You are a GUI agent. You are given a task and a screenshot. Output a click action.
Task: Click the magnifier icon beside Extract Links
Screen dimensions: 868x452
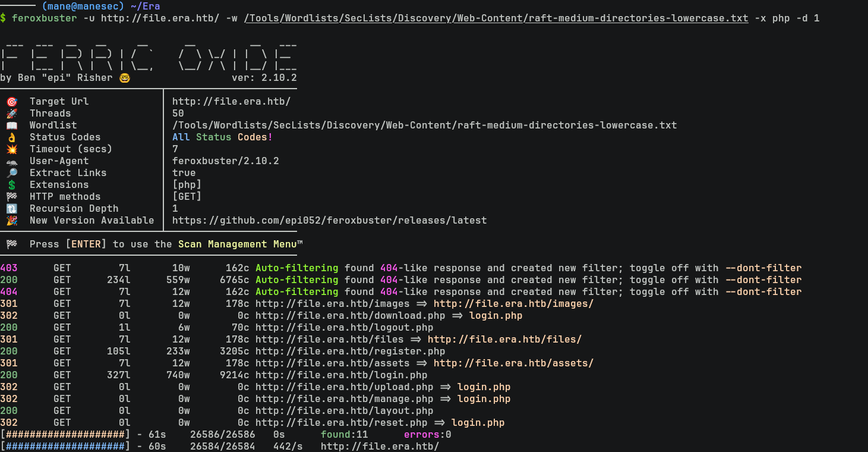pyautogui.click(x=11, y=173)
